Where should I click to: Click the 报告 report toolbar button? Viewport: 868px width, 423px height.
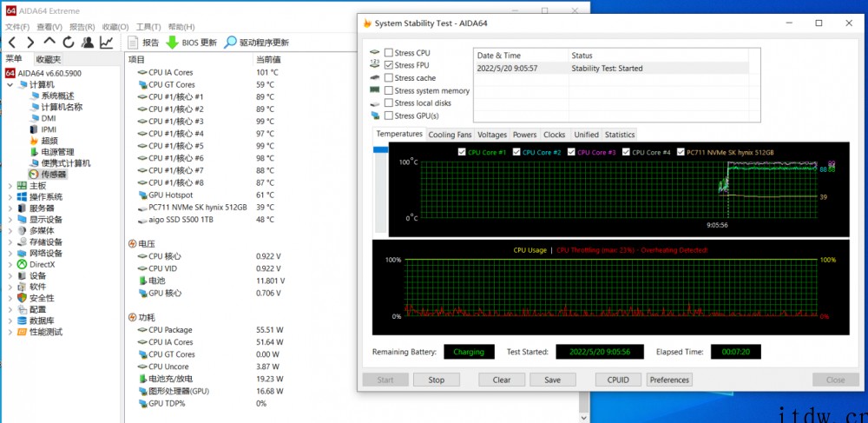tap(143, 43)
